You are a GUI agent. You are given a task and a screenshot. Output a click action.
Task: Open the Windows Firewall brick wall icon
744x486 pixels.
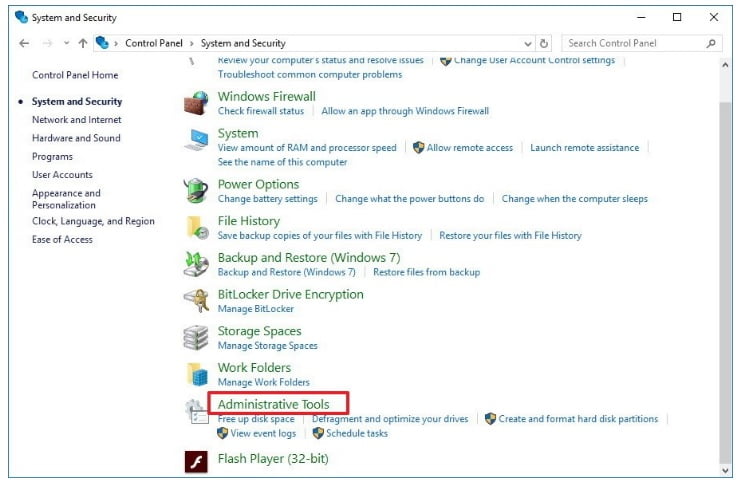[x=196, y=103]
